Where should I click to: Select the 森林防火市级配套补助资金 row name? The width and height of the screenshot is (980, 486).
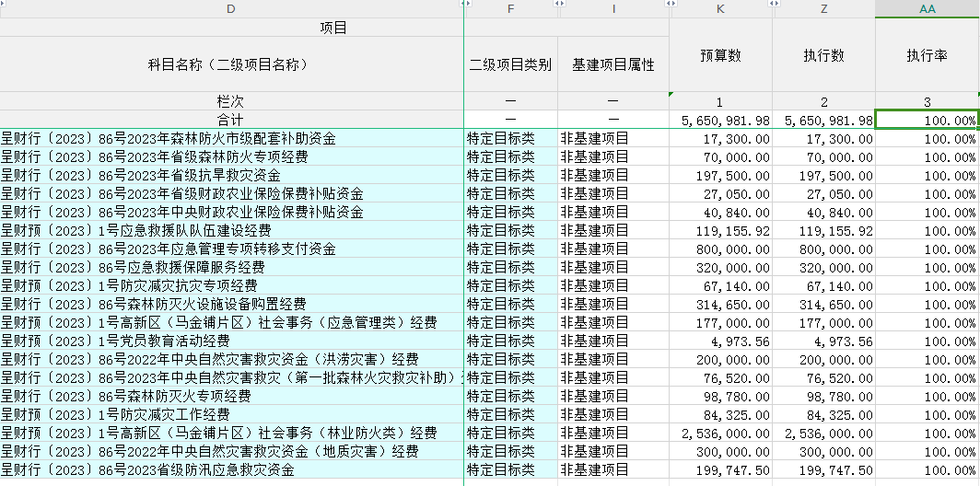click(231, 139)
